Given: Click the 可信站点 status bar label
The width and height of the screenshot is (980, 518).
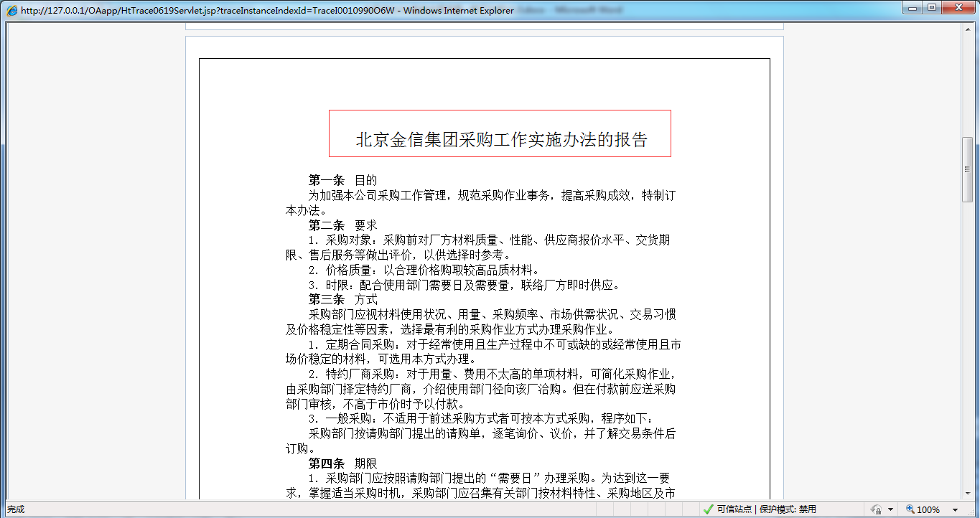Looking at the screenshot, I should 734,508.
